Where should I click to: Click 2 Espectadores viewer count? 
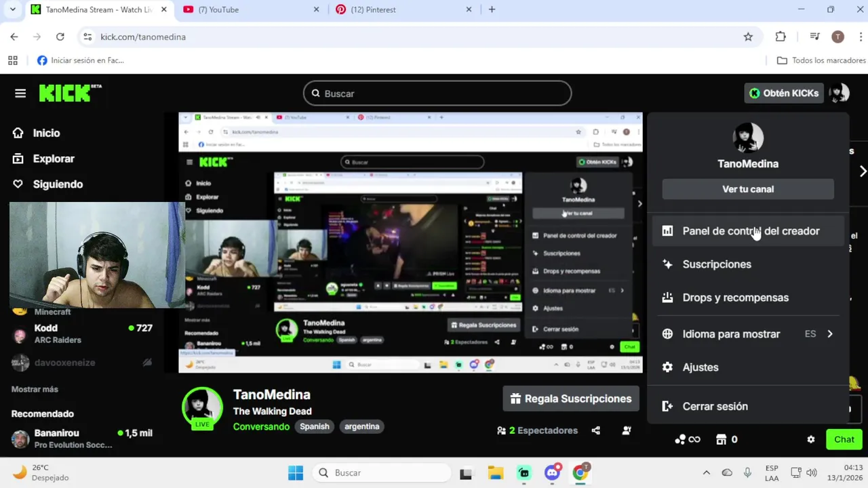537,430
